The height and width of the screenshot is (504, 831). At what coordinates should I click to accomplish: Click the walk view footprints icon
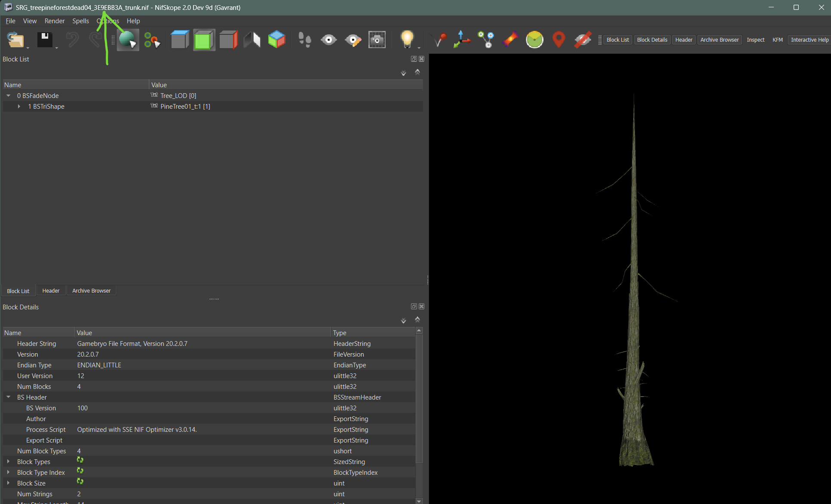pyautogui.click(x=305, y=40)
